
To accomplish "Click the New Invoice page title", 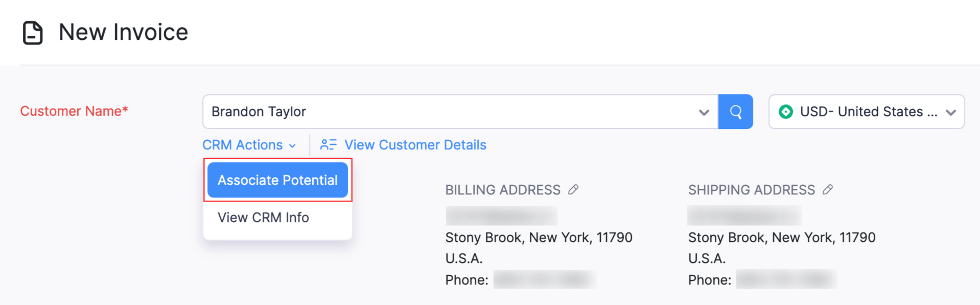I will [x=123, y=32].
